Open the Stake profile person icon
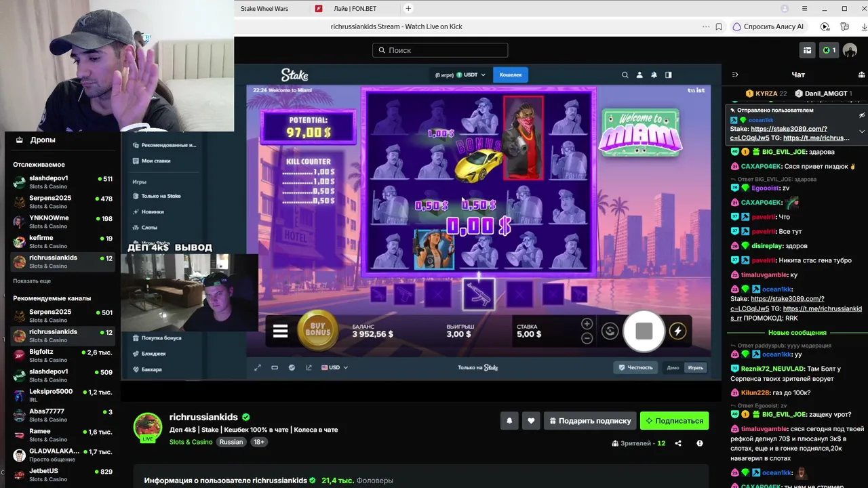868x488 pixels. 639,75
